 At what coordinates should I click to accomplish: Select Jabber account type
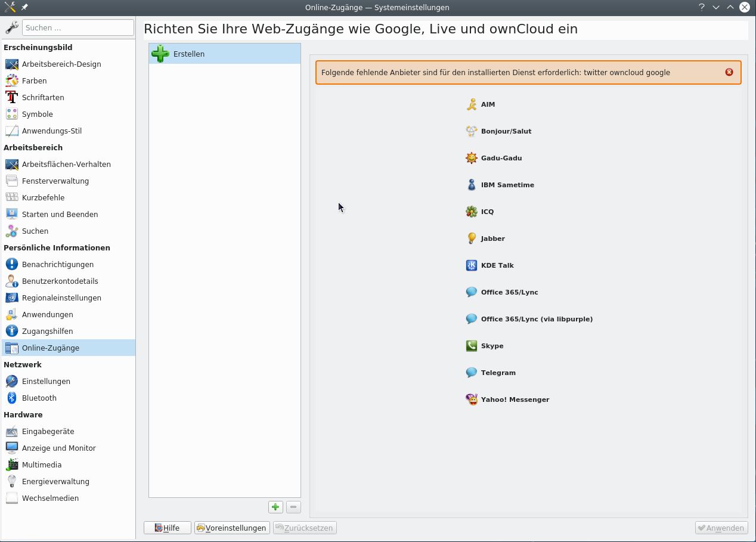pyautogui.click(x=493, y=239)
